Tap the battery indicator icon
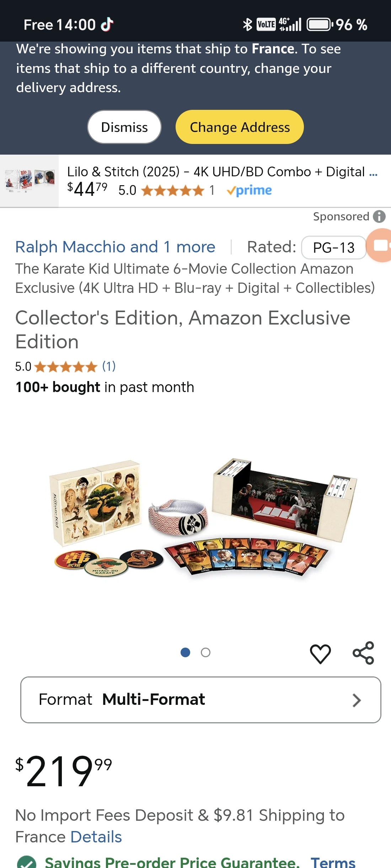This screenshot has width=391, height=868. (x=320, y=25)
